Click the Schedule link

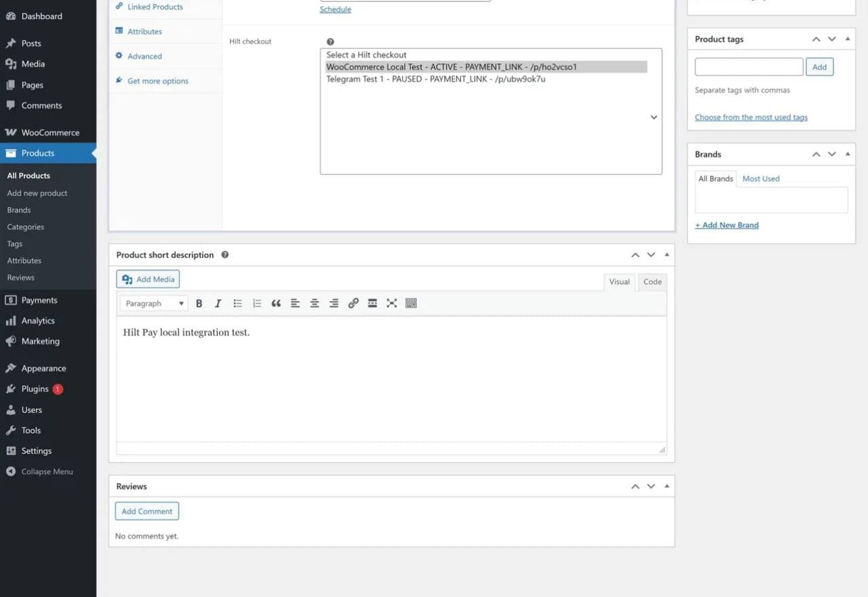(336, 9)
